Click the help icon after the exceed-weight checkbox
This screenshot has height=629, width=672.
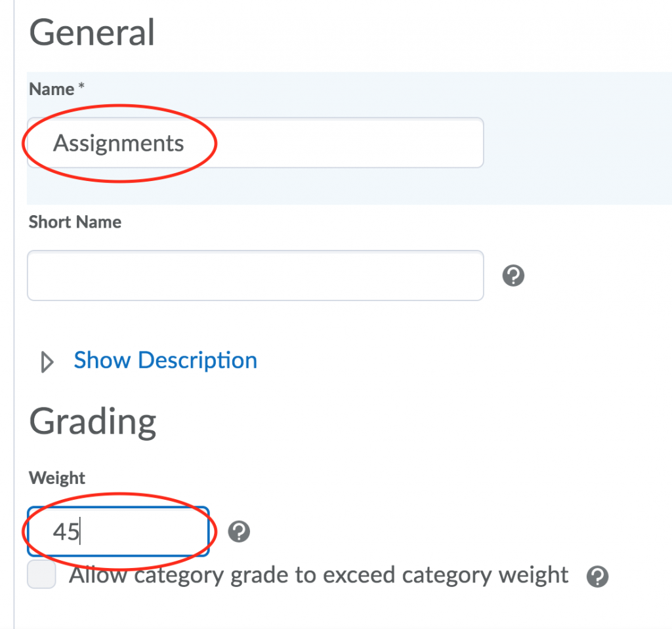(597, 576)
